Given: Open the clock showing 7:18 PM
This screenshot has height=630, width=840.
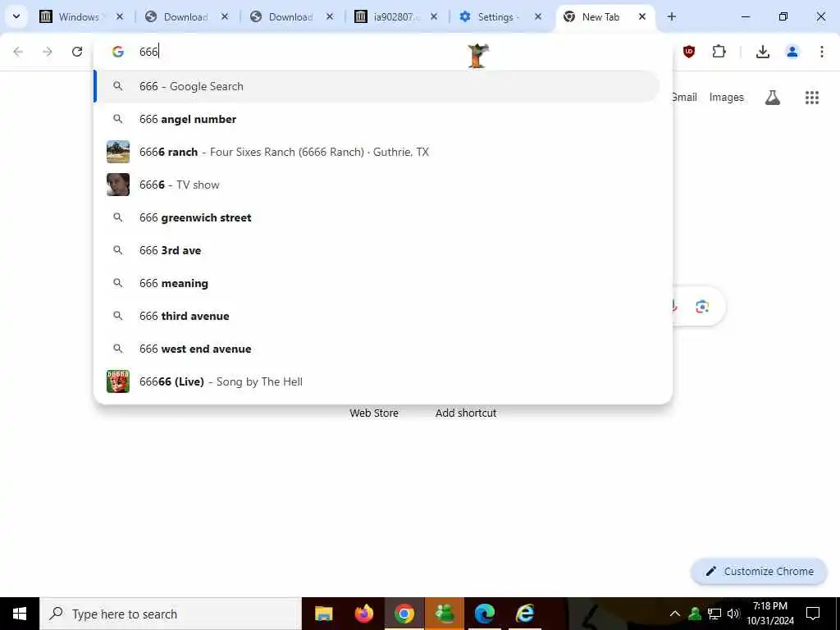Looking at the screenshot, I should (769, 614).
